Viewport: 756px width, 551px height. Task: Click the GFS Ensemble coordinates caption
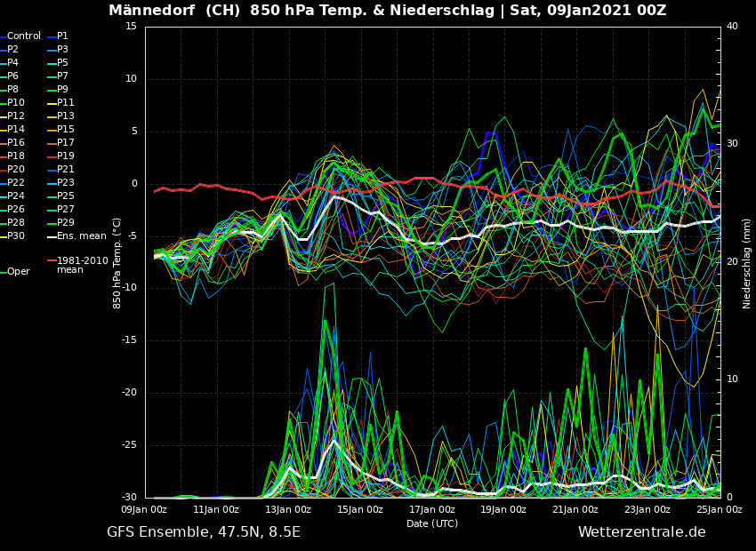pos(204,532)
